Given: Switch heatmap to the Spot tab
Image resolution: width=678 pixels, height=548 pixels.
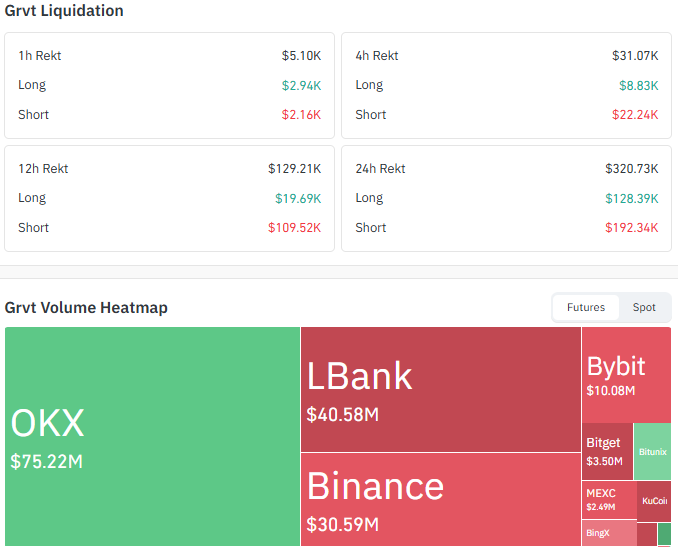Looking at the screenshot, I should pyautogui.click(x=644, y=308).
